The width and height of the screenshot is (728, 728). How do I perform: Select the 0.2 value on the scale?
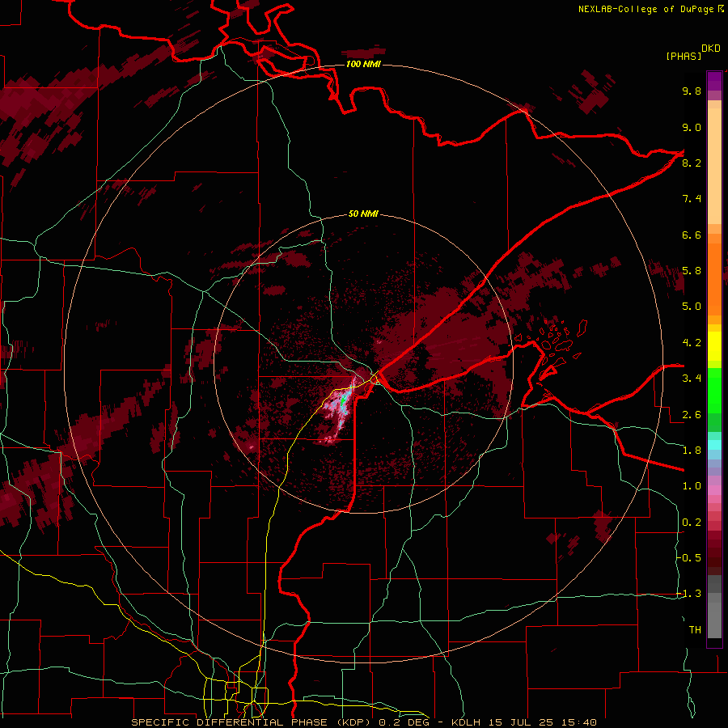692,523
